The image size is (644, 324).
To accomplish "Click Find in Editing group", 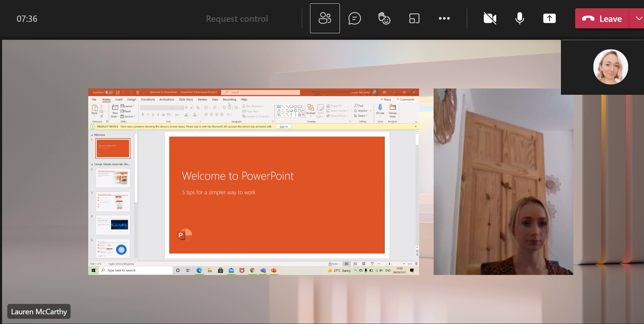I will point(359,106).
